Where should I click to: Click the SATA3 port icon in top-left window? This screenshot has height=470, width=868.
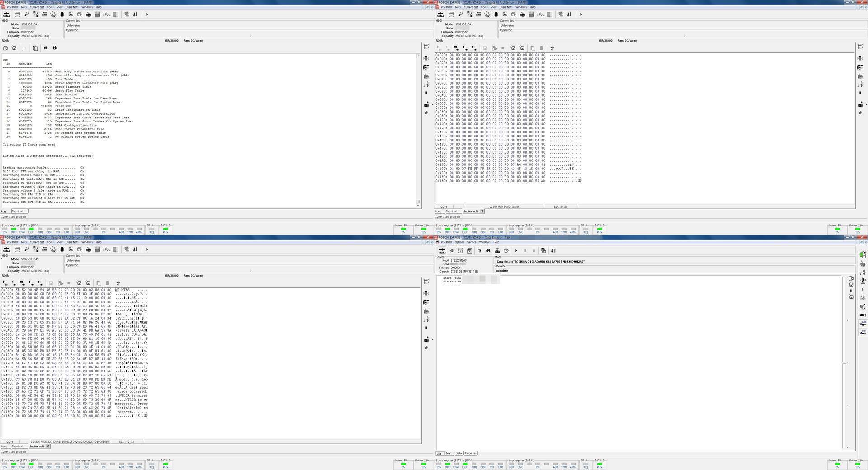(6, 14)
